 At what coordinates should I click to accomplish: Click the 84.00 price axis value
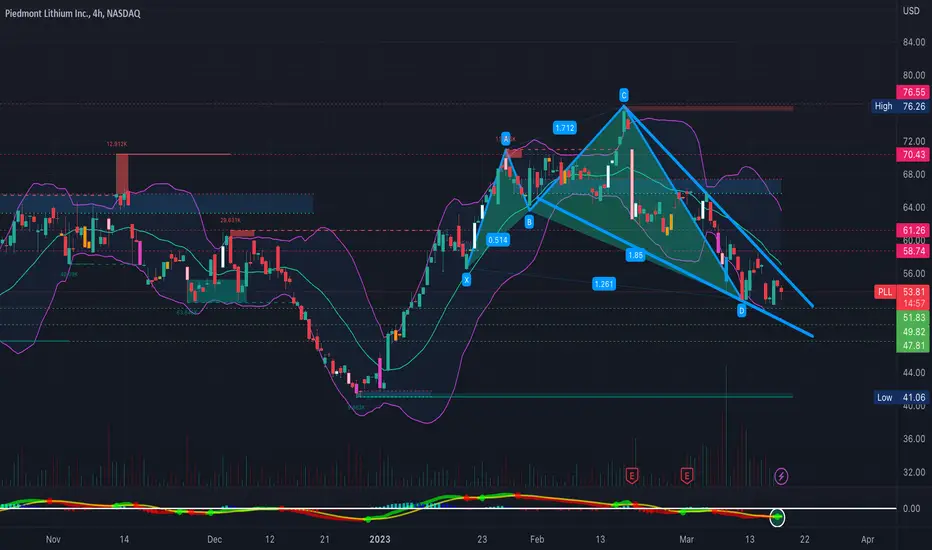(914, 42)
